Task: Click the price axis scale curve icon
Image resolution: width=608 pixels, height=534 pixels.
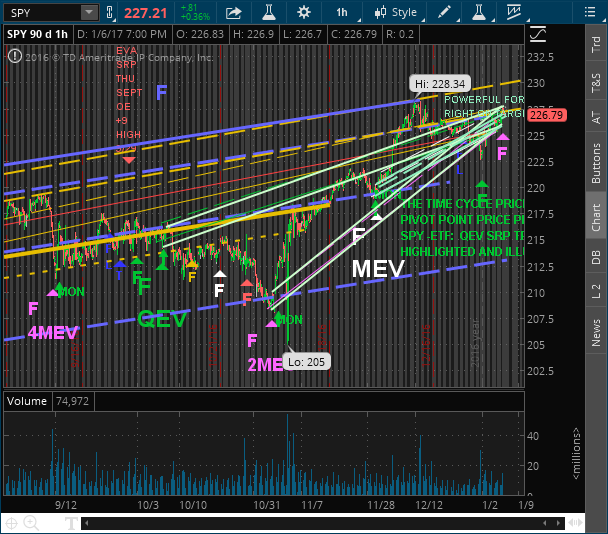Action: tap(537, 35)
